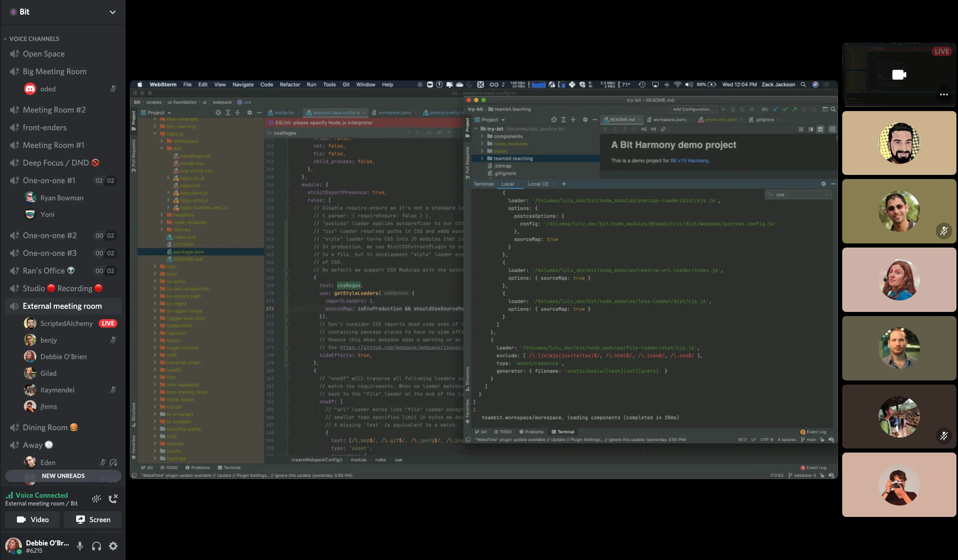Toggle noise suppression icon
958x560 pixels.
pyautogui.click(x=97, y=498)
